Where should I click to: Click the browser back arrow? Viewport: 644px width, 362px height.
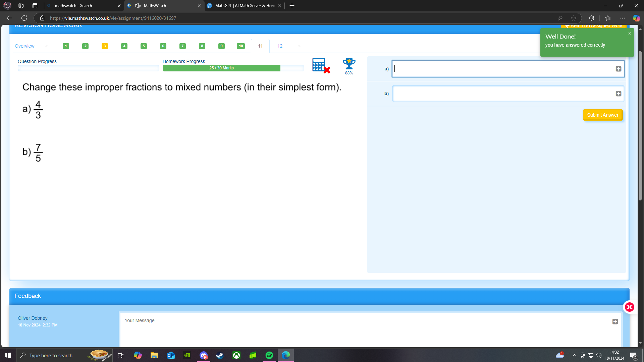[9, 18]
